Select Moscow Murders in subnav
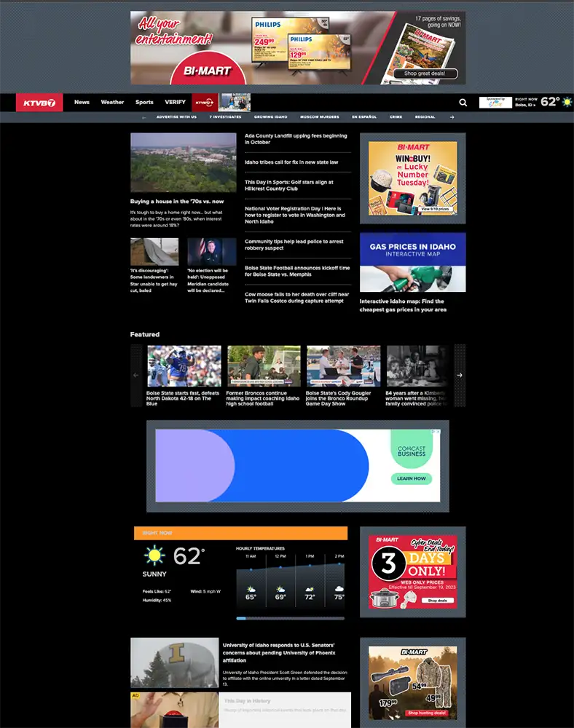This screenshot has width=574, height=728. (x=320, y=117)
